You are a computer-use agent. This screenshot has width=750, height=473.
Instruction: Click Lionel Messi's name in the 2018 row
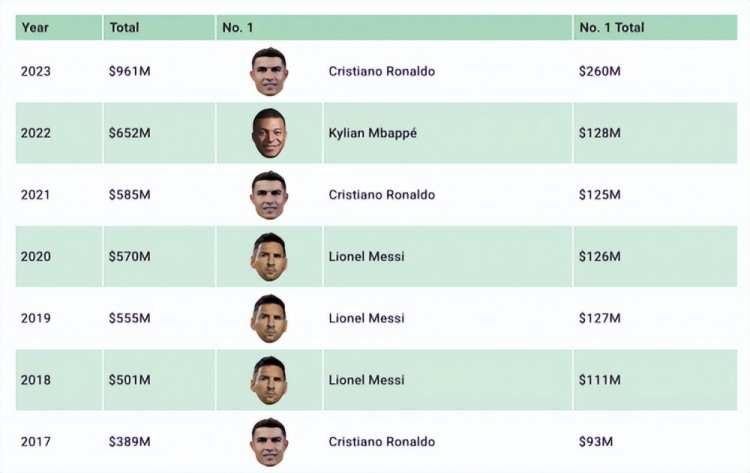366,380
